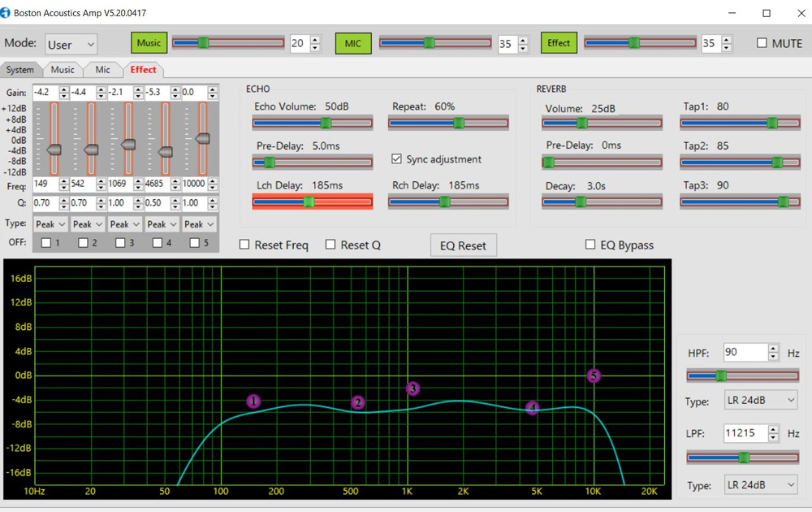812x512 pixels.
Task: Click band 5 Gain spinner arrows
Action: [212, 93]
